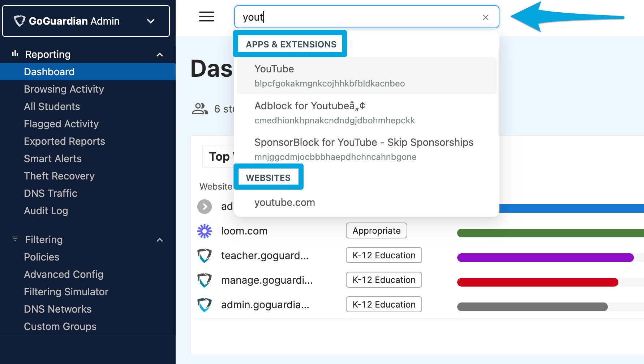Image resolution: width=644 pixels, height=364 pixels.
Task: Open Custom Groups
Action: click(x=60, y=326)
